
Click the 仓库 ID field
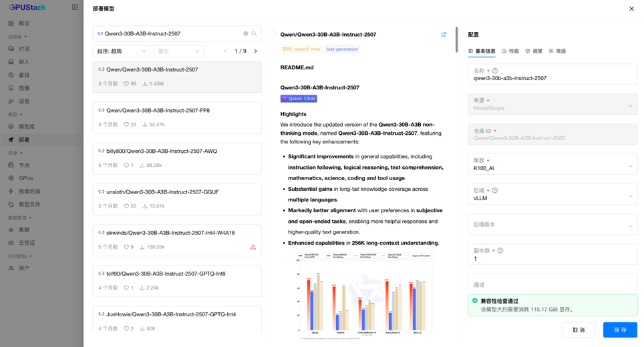tap(552, 134)
